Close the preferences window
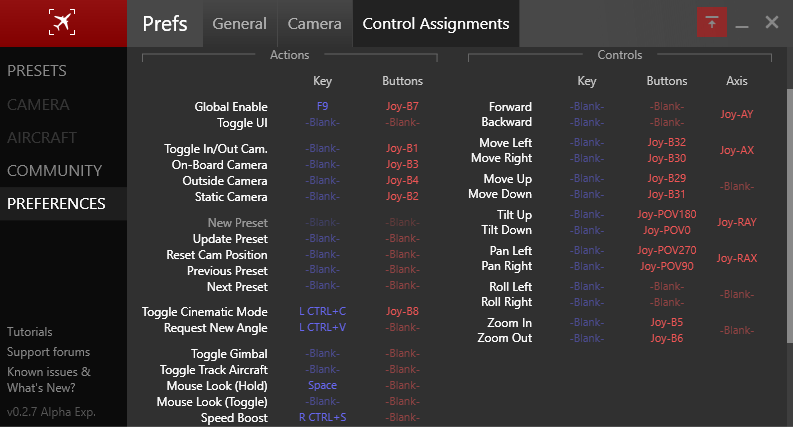Viewport: 793px width, 427px height. click(x=772, y=22)
